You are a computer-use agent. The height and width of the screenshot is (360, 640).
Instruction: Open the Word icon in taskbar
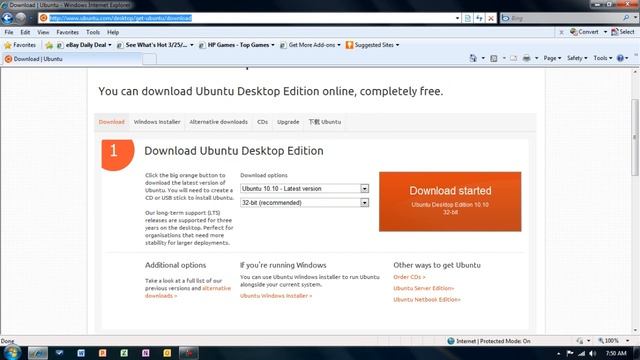(81, 353)
